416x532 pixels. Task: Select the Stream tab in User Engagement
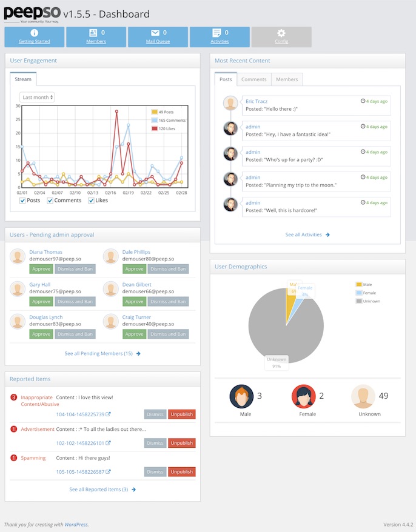23,79
